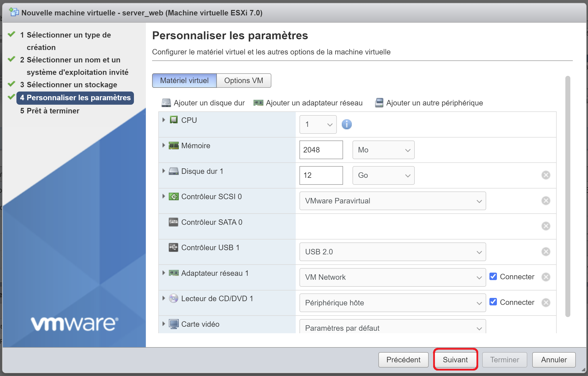This screenshot has width=588, height=376.
Task: Select the 'Matériel virtuel' tab
Action: pos(184,80)
